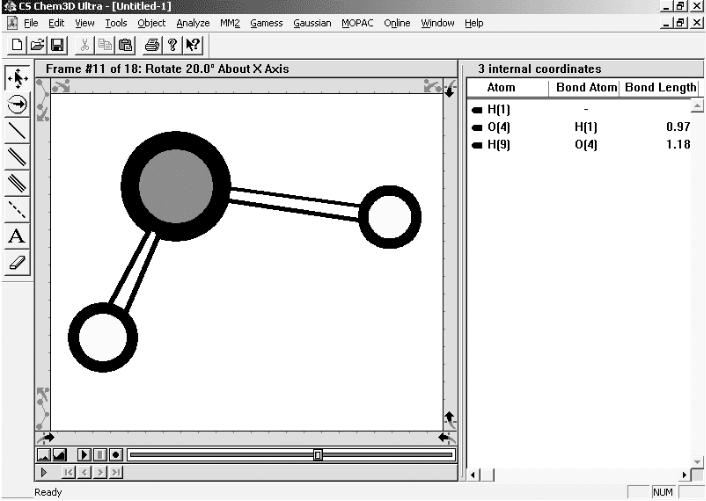This screenshot has width=706, height=501.
Task: Click the Paste clipboard icon
Action: (126, 45)
